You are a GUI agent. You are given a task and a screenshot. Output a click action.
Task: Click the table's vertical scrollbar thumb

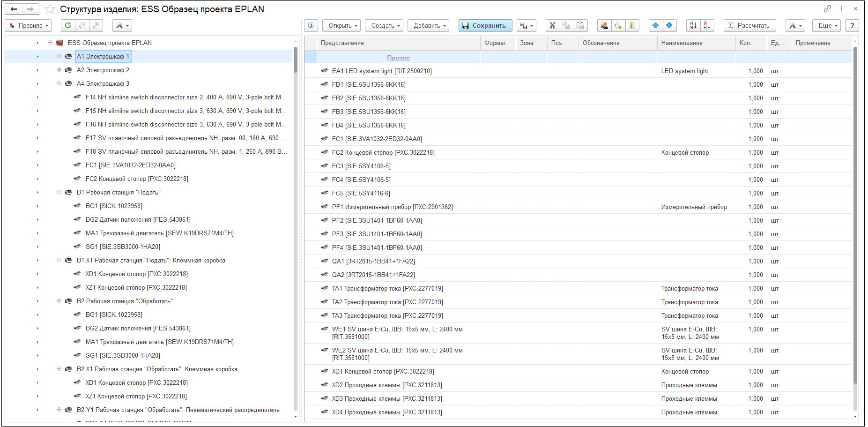(855, 216)
